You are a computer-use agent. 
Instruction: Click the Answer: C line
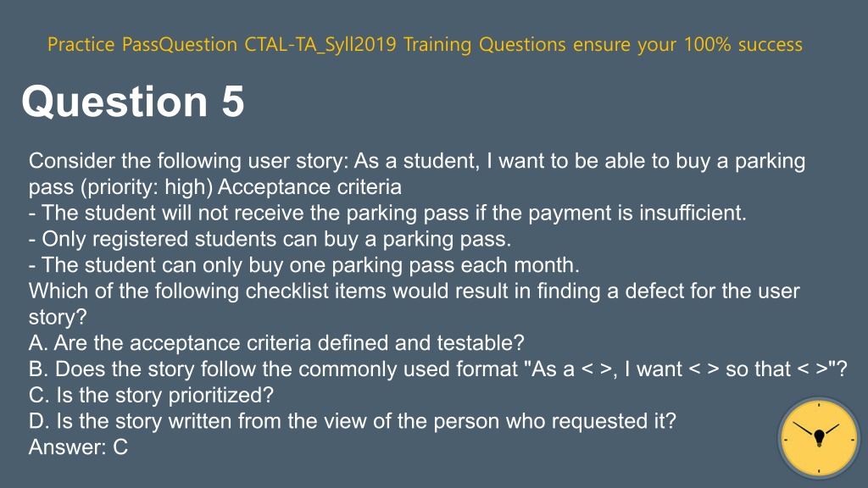click(x=78, y=447)
